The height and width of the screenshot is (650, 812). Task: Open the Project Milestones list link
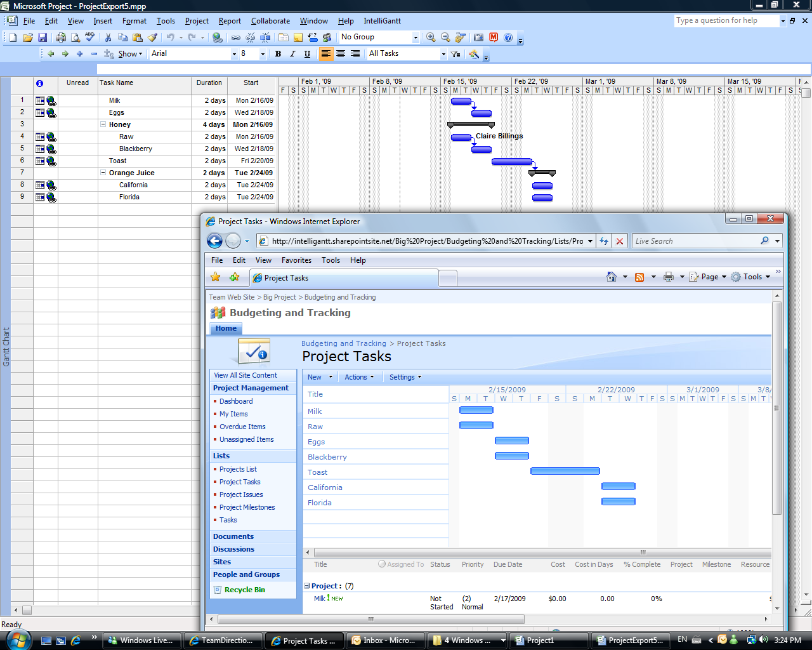tap(247, 507)
